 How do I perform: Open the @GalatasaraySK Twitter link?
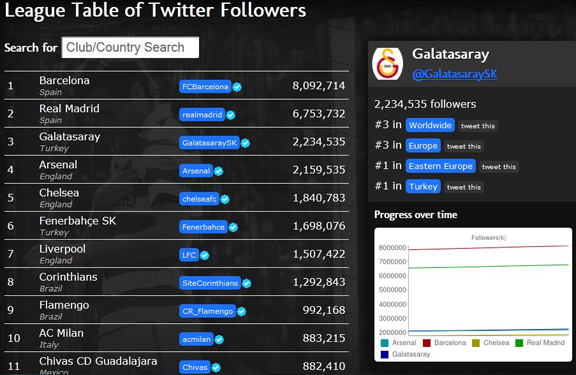tap(454, 74)
